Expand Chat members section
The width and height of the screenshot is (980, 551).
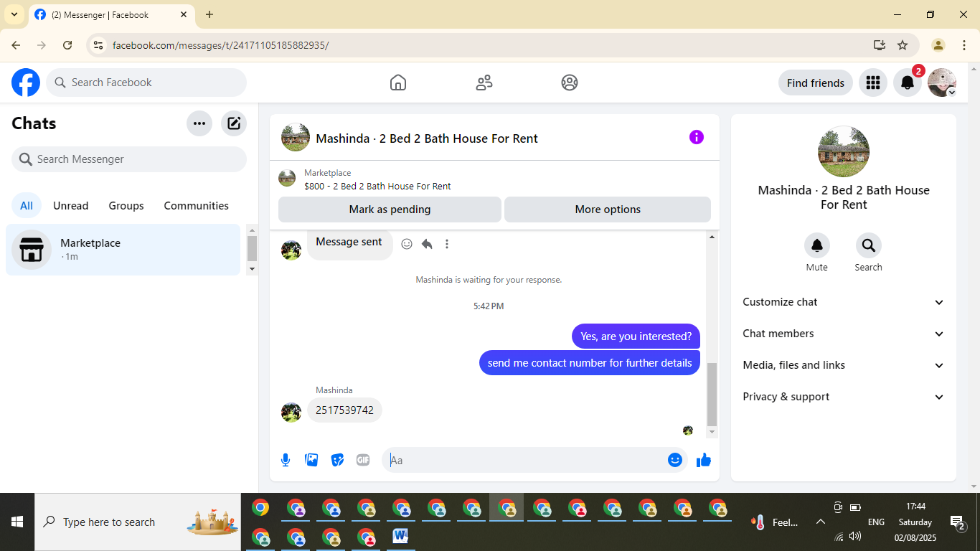tap(844, 334)
